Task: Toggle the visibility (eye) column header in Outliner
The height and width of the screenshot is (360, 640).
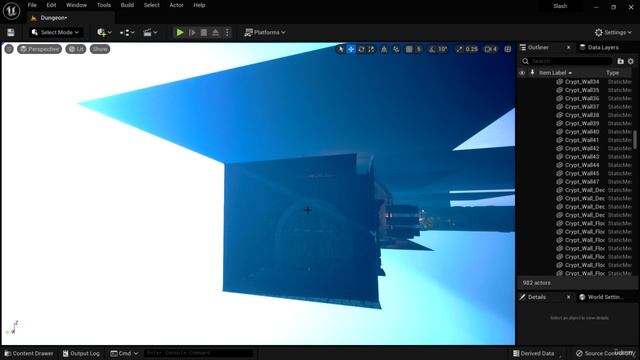Action: pyautogui.click(x=522, y=73)
